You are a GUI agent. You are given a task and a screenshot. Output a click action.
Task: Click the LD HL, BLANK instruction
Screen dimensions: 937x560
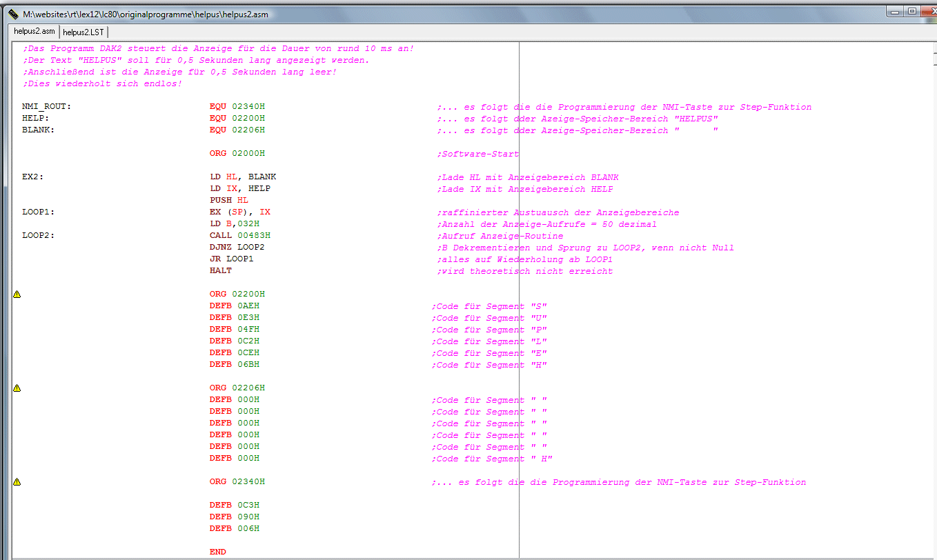(243, 177)
